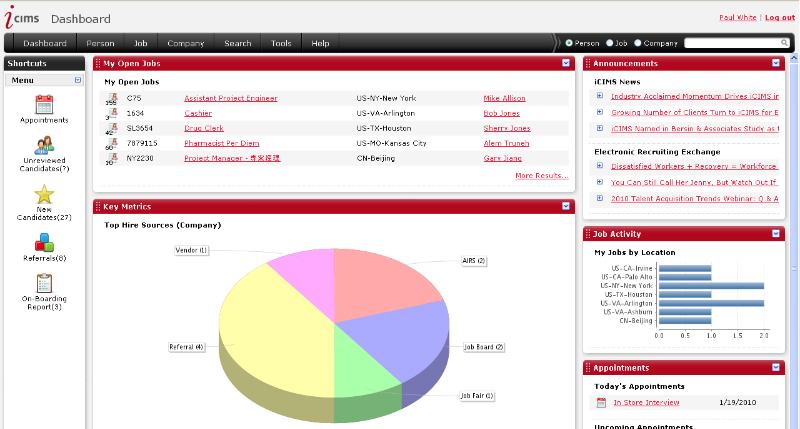The height and width of the screenshot is (429, 800).
Task: Click the candidate icon next to job C75
Action: click(x=111, y=99)
